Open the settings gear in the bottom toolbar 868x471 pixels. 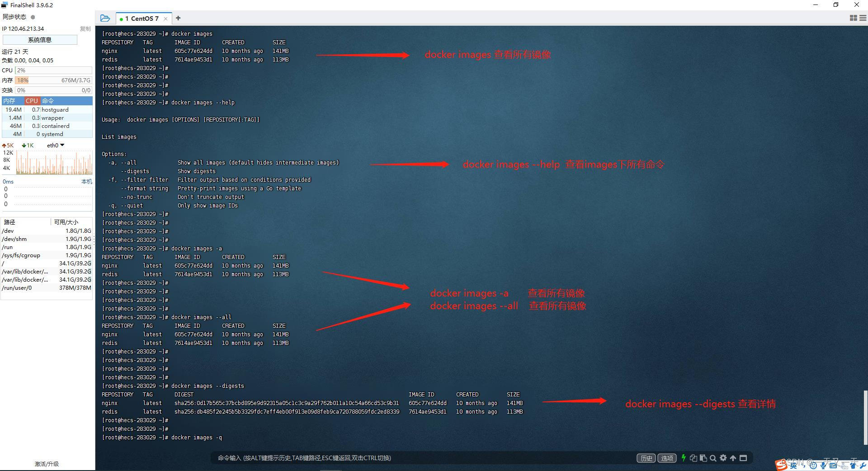(x=723, y=458)
